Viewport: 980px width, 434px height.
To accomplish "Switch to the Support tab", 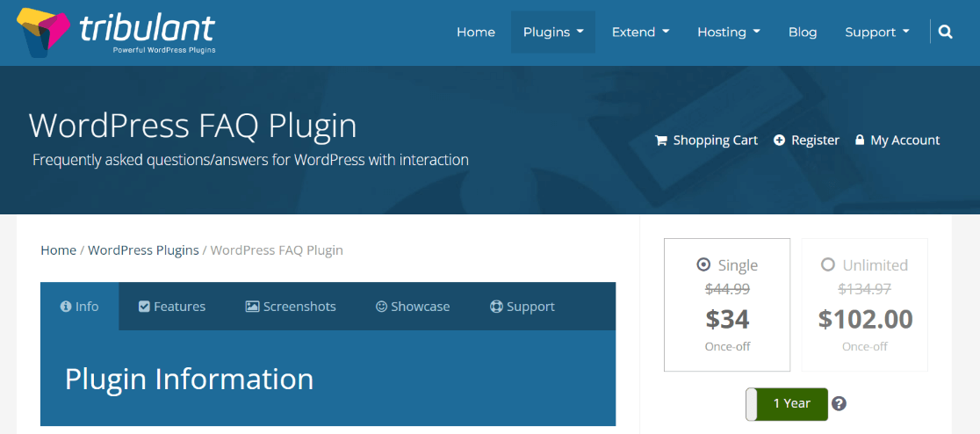I will click(522, 307).
